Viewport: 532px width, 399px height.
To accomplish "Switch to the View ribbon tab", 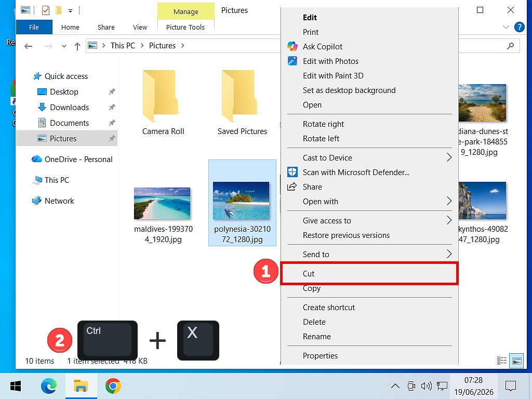I will (140, 27).
